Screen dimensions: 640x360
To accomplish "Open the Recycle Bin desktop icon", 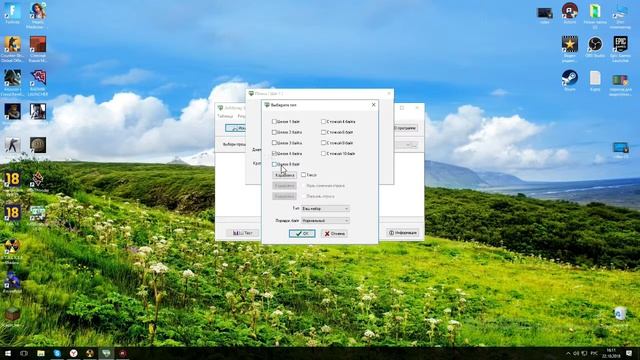I will [620, 317].
